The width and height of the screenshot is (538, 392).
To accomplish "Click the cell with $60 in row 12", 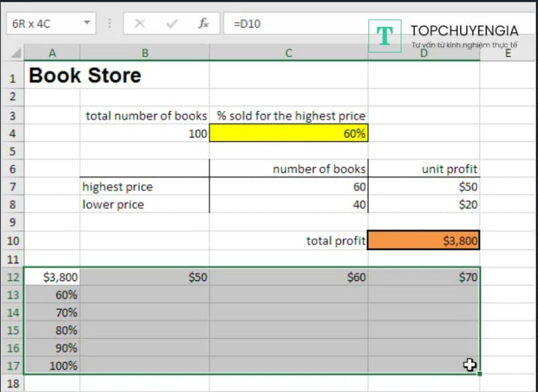I will point(289,276).
